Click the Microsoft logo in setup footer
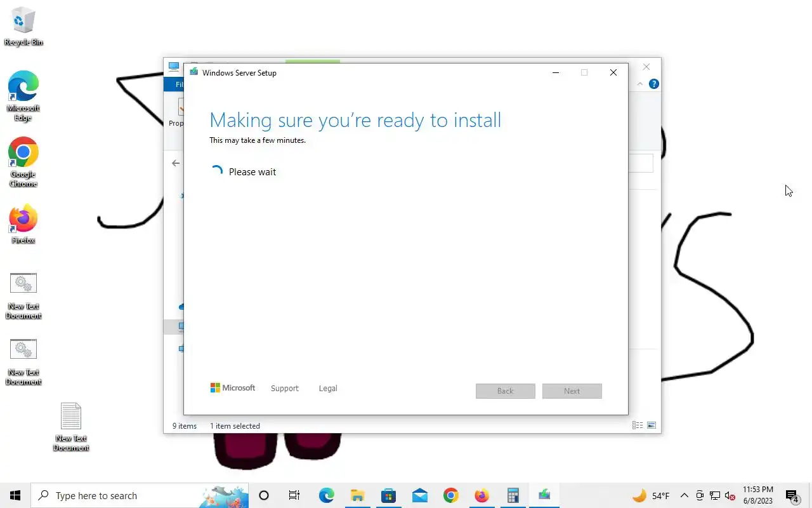Image resolution: width=812 pixels, height=508 pixels. (x=233, y=388)
